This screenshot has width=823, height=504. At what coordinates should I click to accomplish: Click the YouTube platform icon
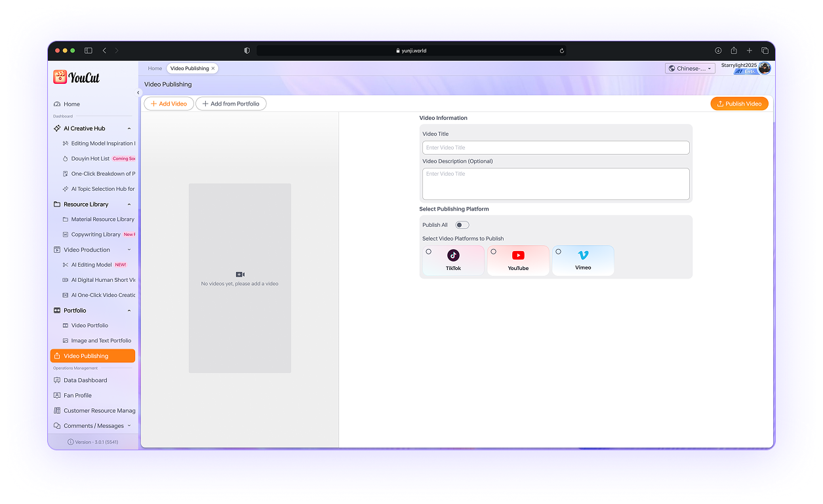(x=518, y=256)
